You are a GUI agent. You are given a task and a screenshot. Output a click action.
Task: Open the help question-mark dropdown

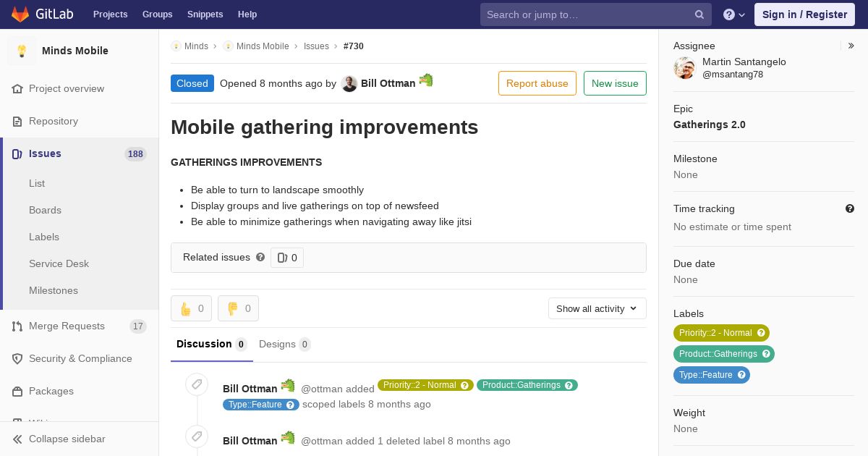click(x=734, y=14)
